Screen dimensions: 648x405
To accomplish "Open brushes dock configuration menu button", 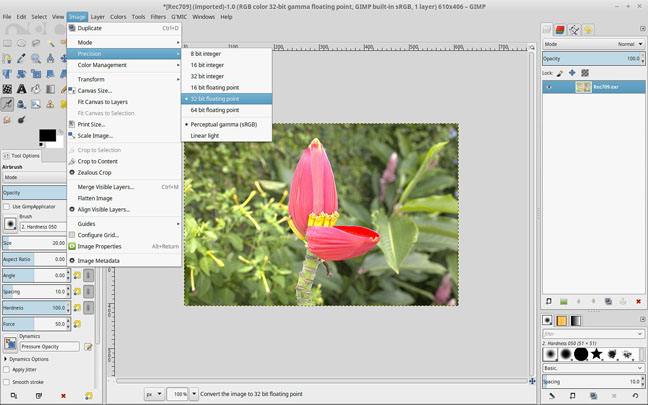I will [642, 319].
